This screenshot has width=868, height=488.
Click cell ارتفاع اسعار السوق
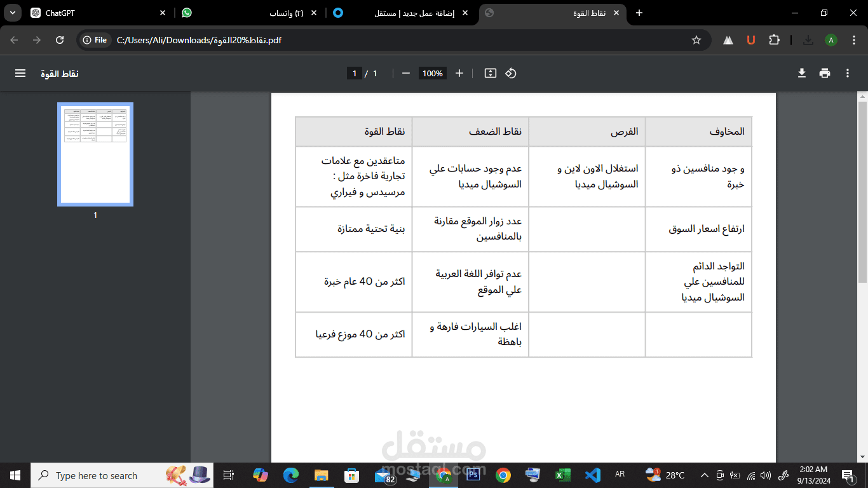tap(698, 229)
